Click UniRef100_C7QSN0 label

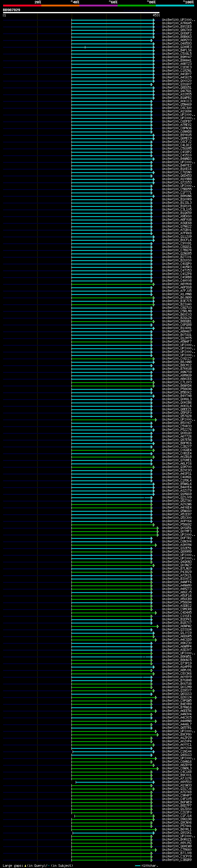tap(177, 172)
